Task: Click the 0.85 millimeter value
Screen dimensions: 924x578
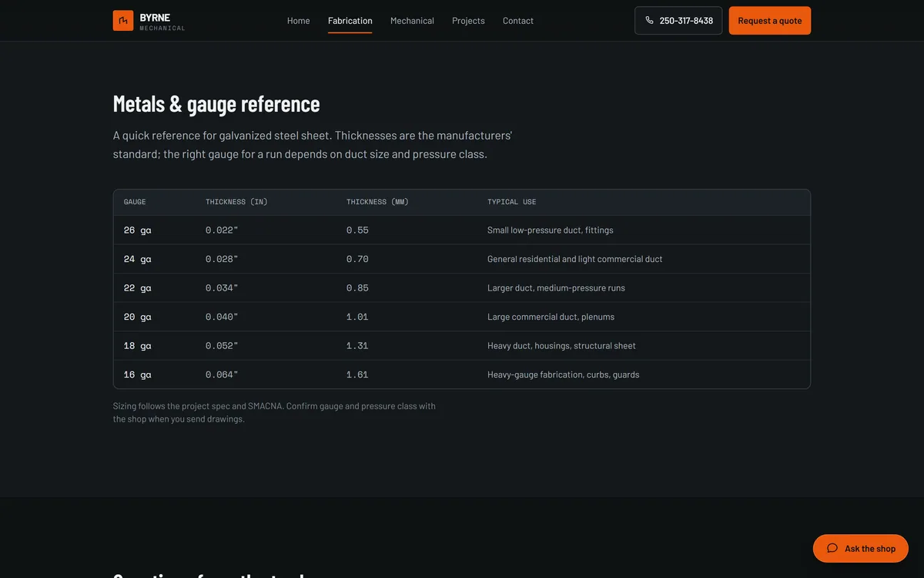Action: point(357,288)
